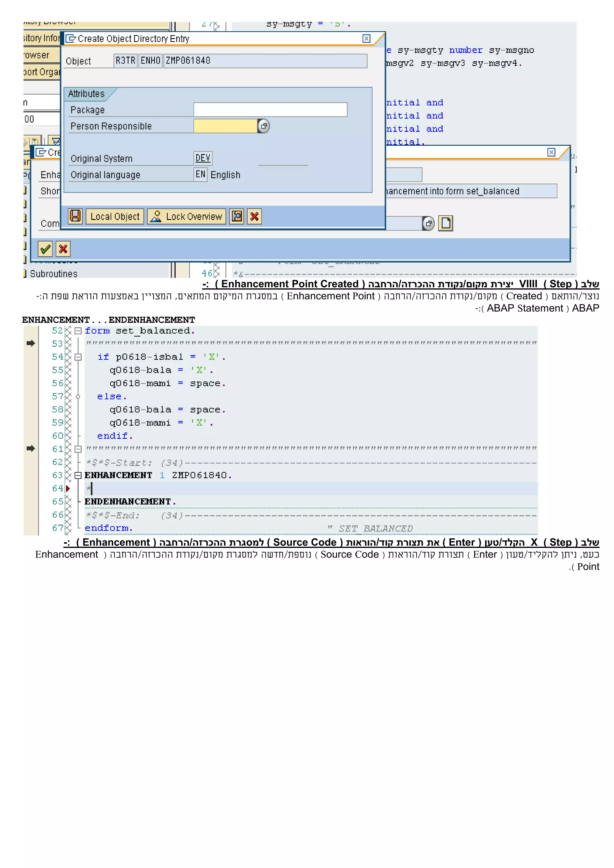Collapse the if p0618-isbal block
The image size is (614, 868).
(78, 357)
